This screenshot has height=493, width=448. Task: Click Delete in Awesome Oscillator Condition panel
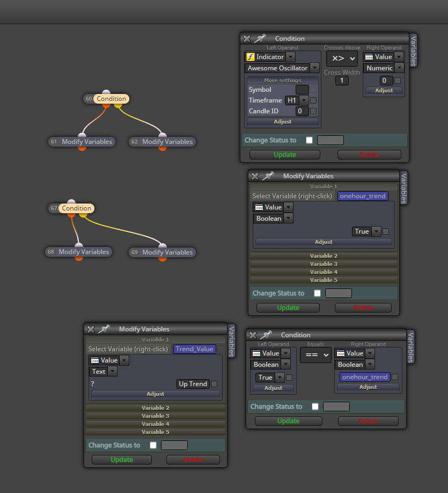point(369,155)
